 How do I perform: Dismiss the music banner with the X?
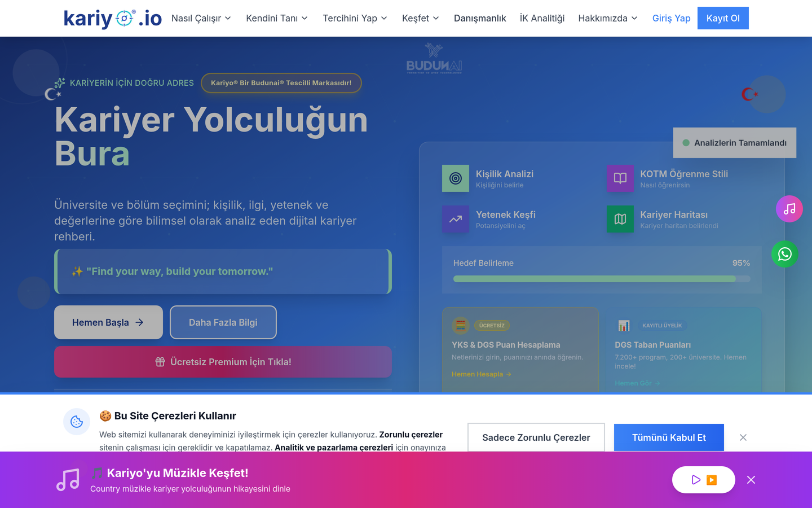(751, 480)
